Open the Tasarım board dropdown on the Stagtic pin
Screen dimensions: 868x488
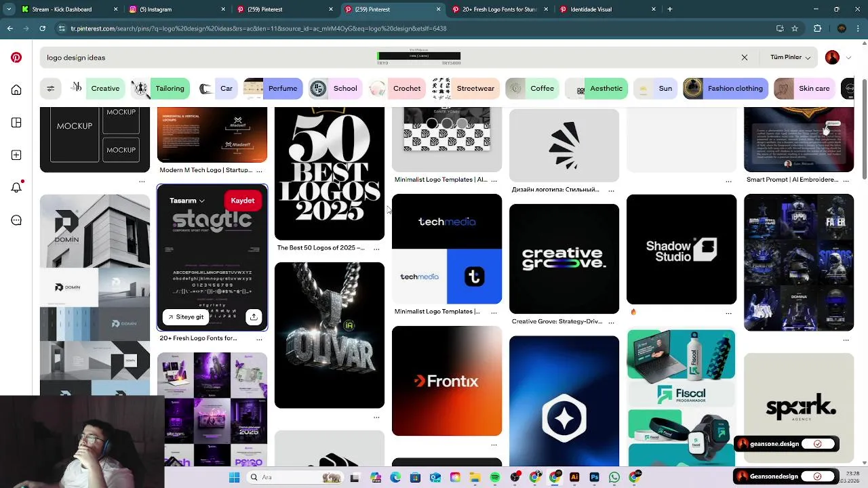click(x=186, y=201)
